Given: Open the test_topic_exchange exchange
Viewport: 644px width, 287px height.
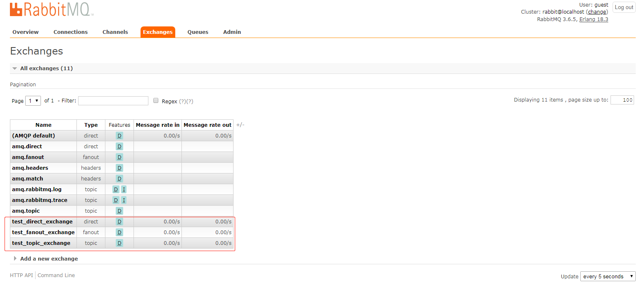Looking at the screenshot, I should [41, 243].
